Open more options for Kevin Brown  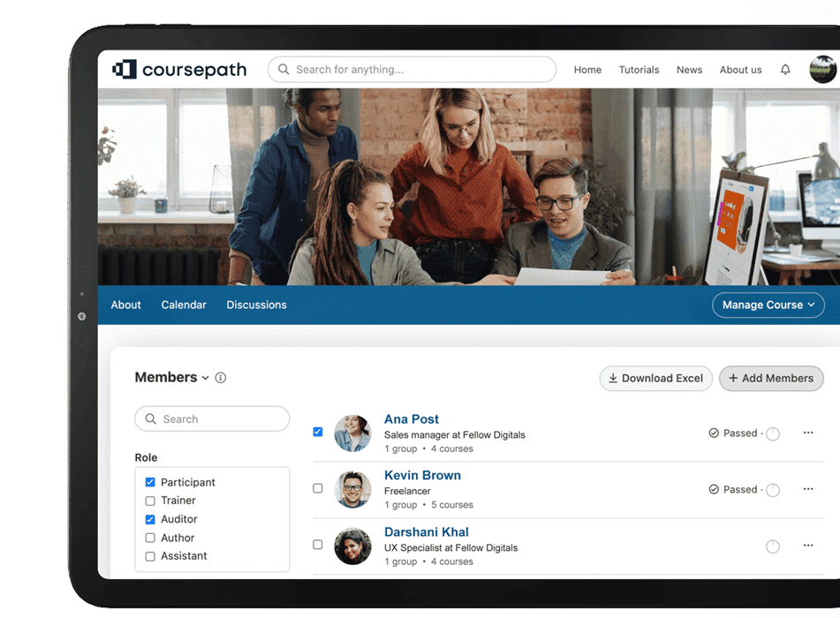[807, 489]
